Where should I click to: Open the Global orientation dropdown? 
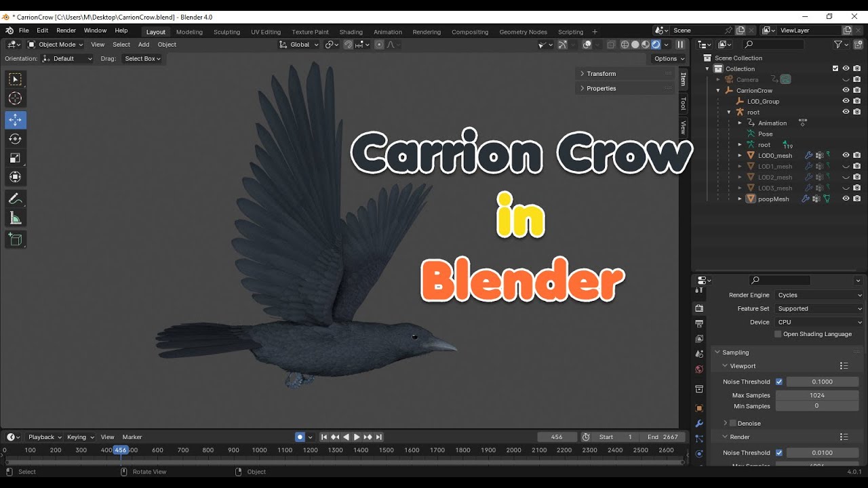click(299, 45)
